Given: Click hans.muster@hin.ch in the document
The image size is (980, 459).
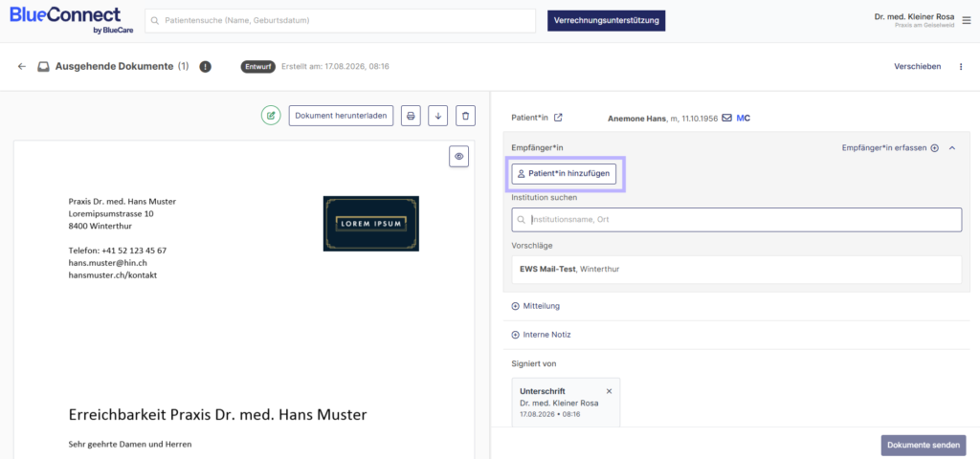Looking at the screenshot, I should (x=107, y=263).
